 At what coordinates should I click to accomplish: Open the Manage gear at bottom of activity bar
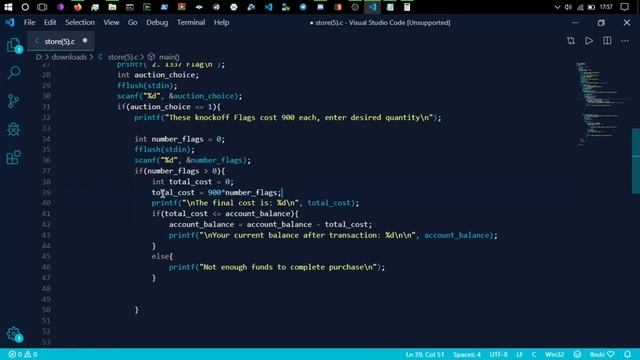tap(13, 334)
